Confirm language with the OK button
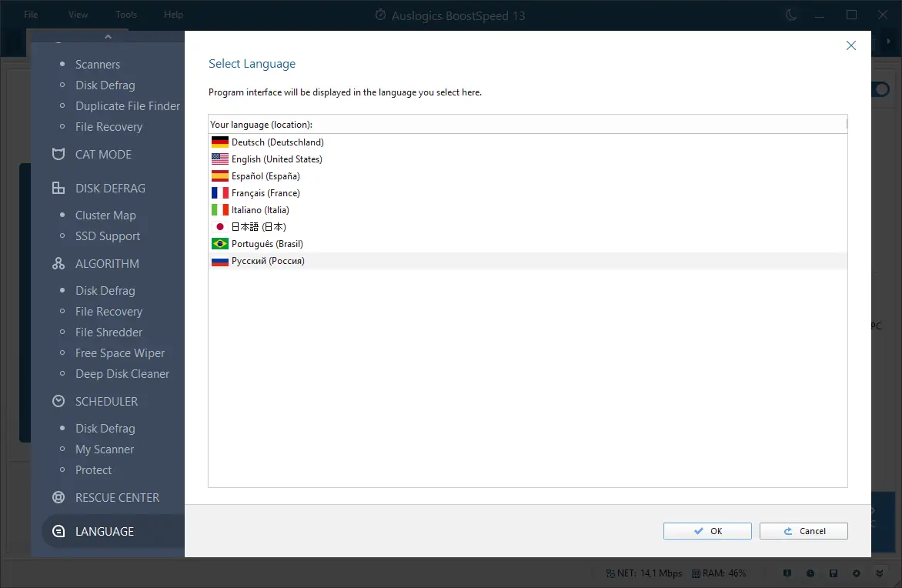The width and height of the screenshot is (902, 588). click(707, 531)
